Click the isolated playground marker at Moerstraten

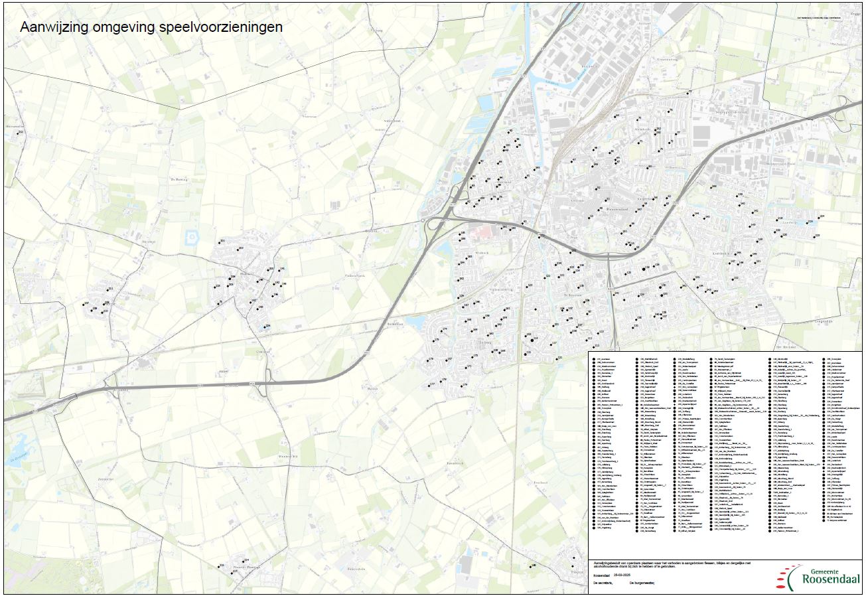pos(18,134)
